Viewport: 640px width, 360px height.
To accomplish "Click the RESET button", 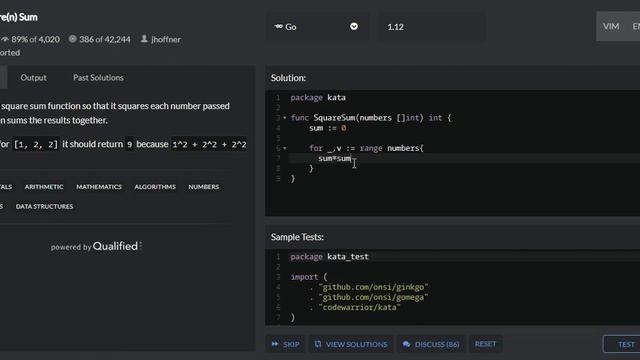I will click(x=485, y=344).
